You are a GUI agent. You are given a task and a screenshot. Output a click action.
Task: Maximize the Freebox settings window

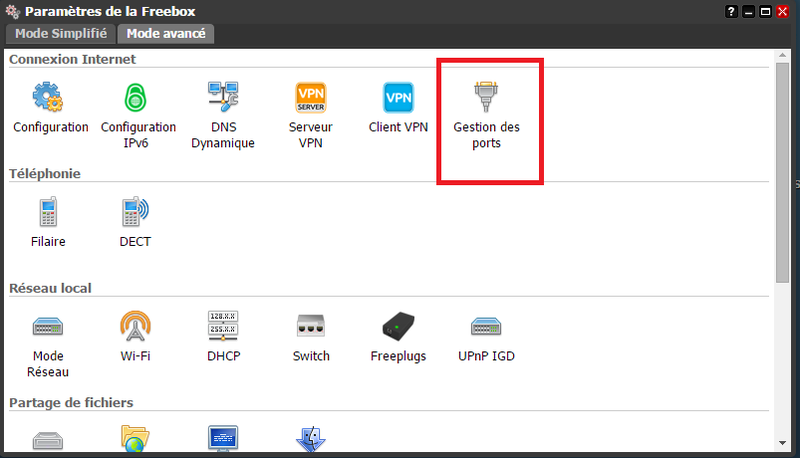[765, 11]
